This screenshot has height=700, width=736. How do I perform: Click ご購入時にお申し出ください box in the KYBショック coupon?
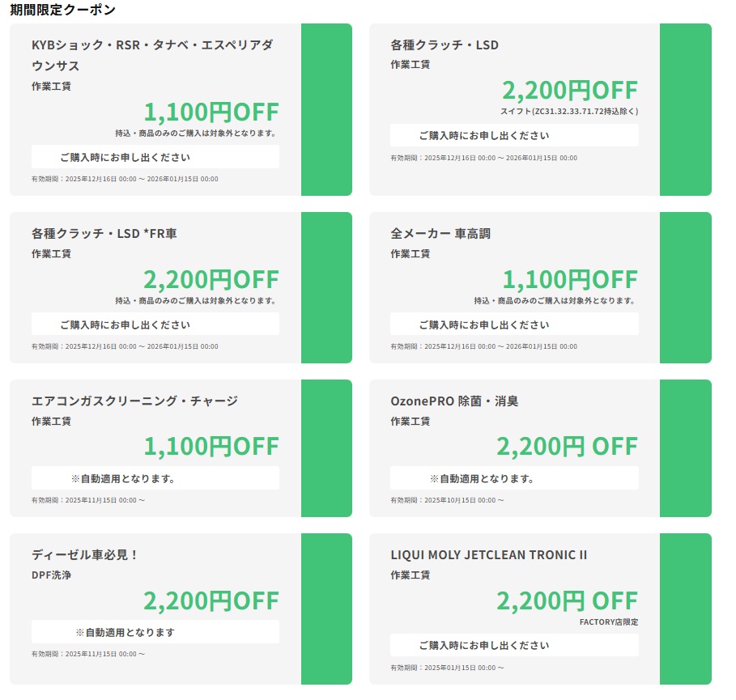pyautogui.click(x=155, y=157)
